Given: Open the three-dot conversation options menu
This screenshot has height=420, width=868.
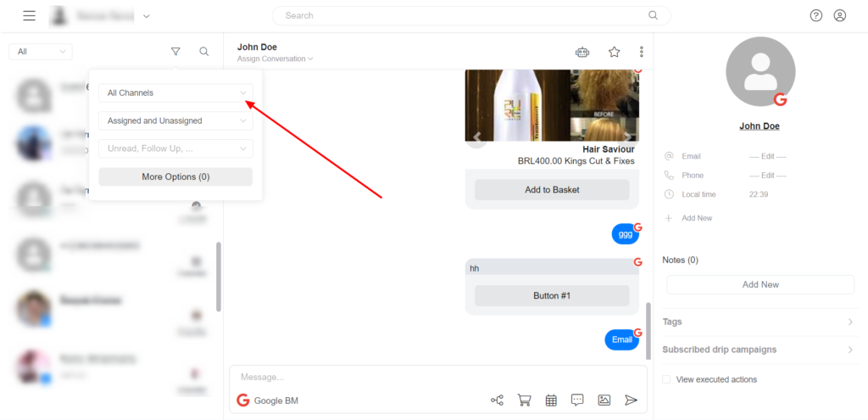Looking at the screenshot, I should tap(642, 52).
